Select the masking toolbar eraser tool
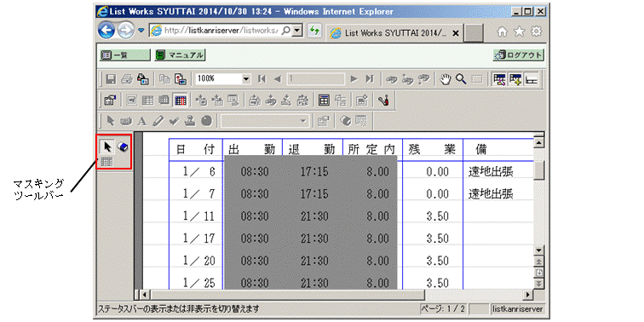Screen dimensions: 644x322 click(123, 147)
